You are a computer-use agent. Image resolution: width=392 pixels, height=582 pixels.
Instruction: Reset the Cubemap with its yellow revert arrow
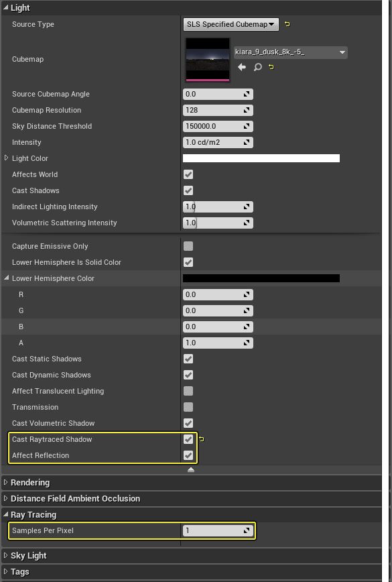point(271,68)
